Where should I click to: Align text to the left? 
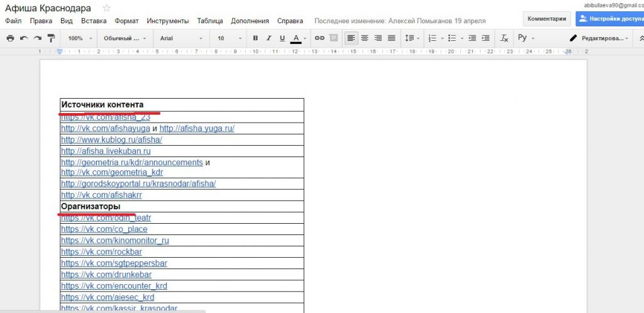pyautogui.click(x=351, y=38)
